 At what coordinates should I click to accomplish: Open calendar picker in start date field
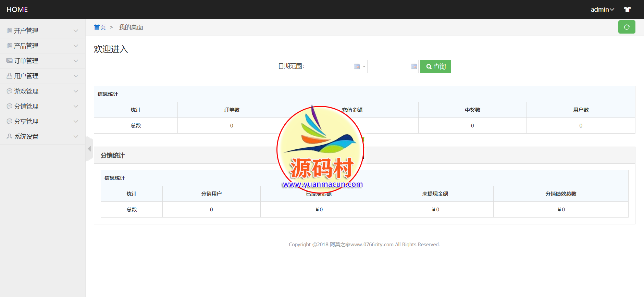coord(357,66)
